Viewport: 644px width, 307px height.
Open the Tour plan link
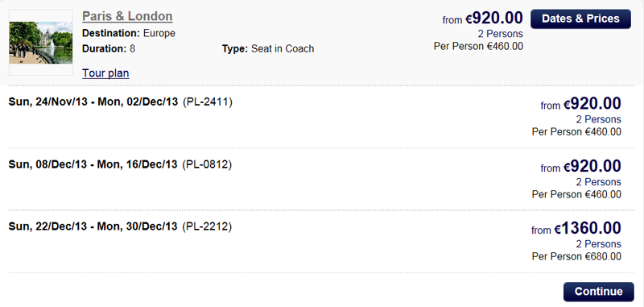point(105,73)
